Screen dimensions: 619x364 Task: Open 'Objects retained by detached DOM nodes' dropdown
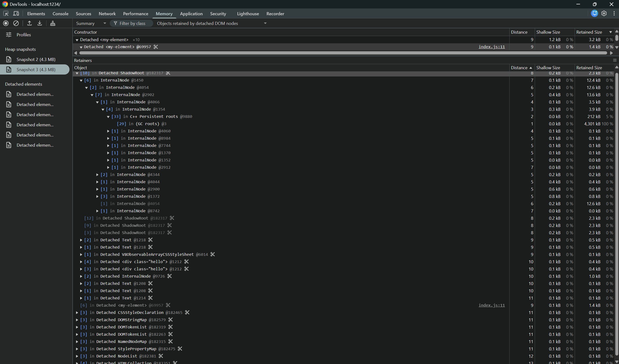pyautogui.click(x=212, y=23)
